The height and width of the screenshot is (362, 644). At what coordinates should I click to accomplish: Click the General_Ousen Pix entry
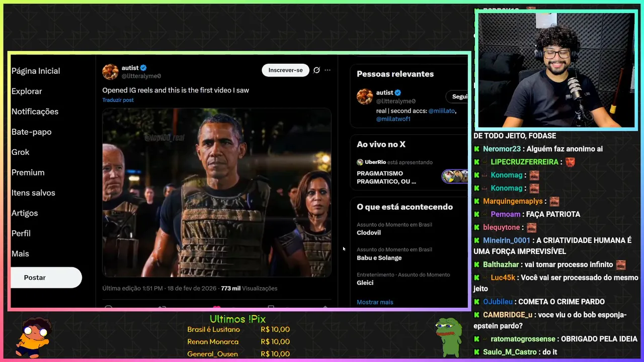coord(238,354)
